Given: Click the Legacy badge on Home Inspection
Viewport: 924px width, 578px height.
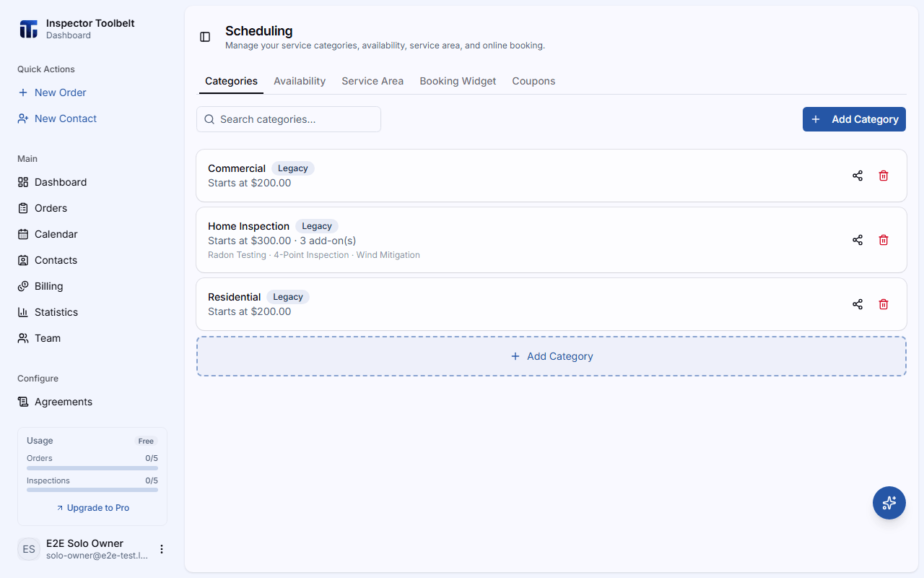Looking at the screenshot, I should pos(317,226).
